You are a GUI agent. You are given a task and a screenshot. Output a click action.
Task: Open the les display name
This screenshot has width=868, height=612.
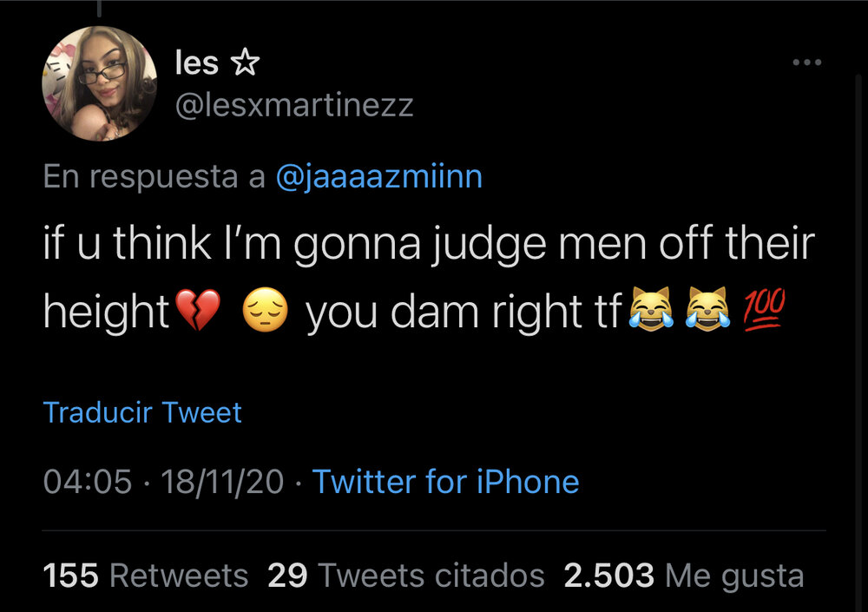[196, 62]
